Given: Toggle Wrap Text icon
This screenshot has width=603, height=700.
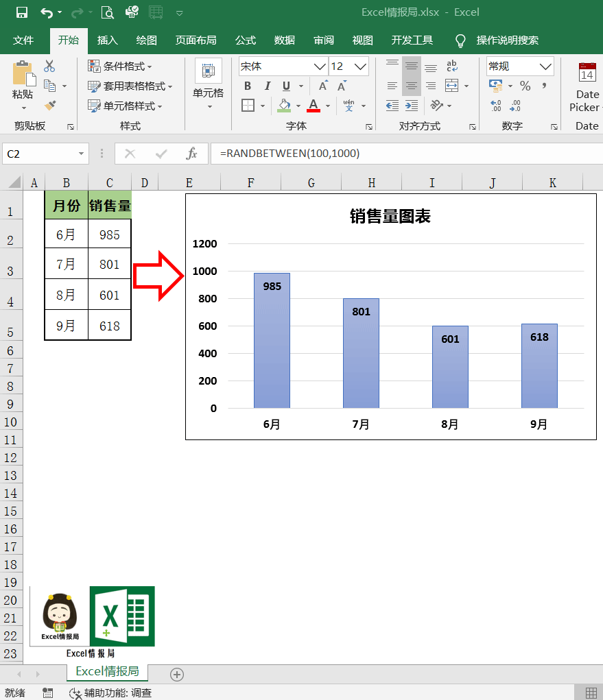Looking at the screenshot, I should click(452, 66).
